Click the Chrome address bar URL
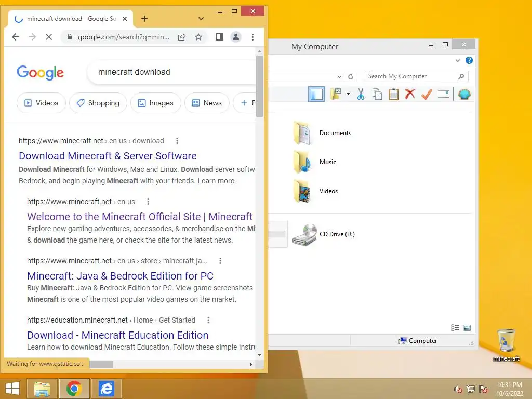Viewport: 532px width, 399px height. [x=124, y=37]
